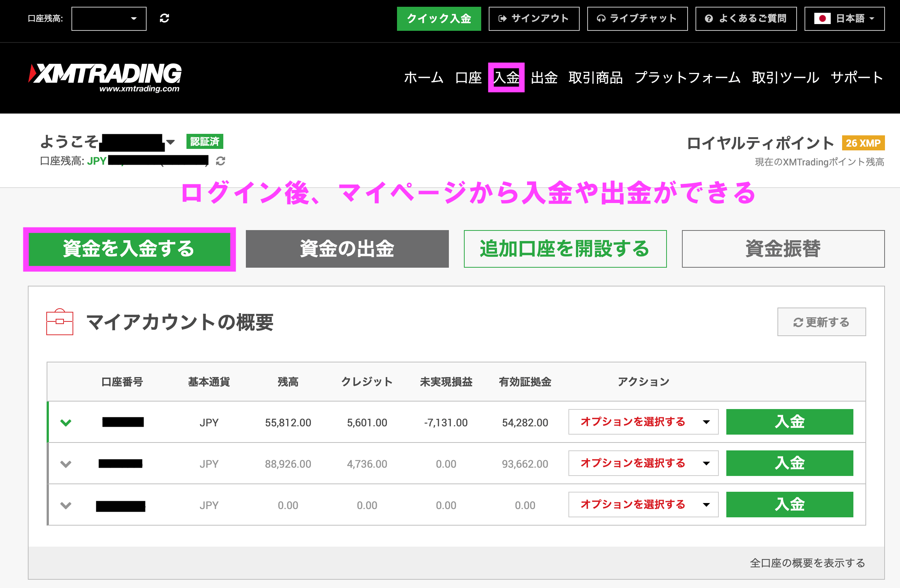The image size is (900, 588).
Task: Click the credit value 5,601.00
Action: click(367, 422)
